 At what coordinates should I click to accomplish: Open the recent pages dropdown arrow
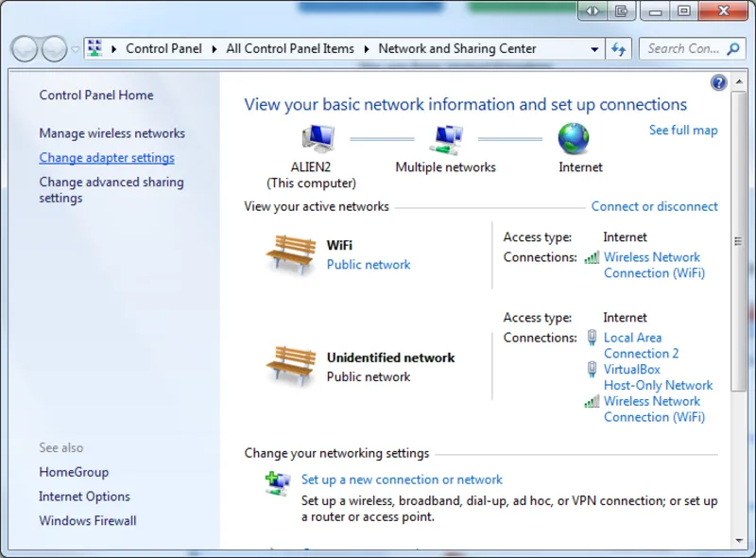click(x=76, y=49)
